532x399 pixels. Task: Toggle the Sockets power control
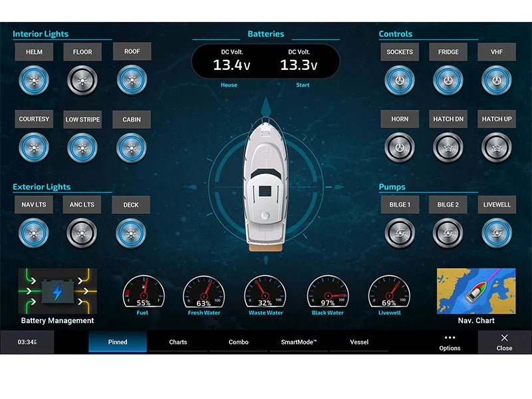[x=399, y=80]
